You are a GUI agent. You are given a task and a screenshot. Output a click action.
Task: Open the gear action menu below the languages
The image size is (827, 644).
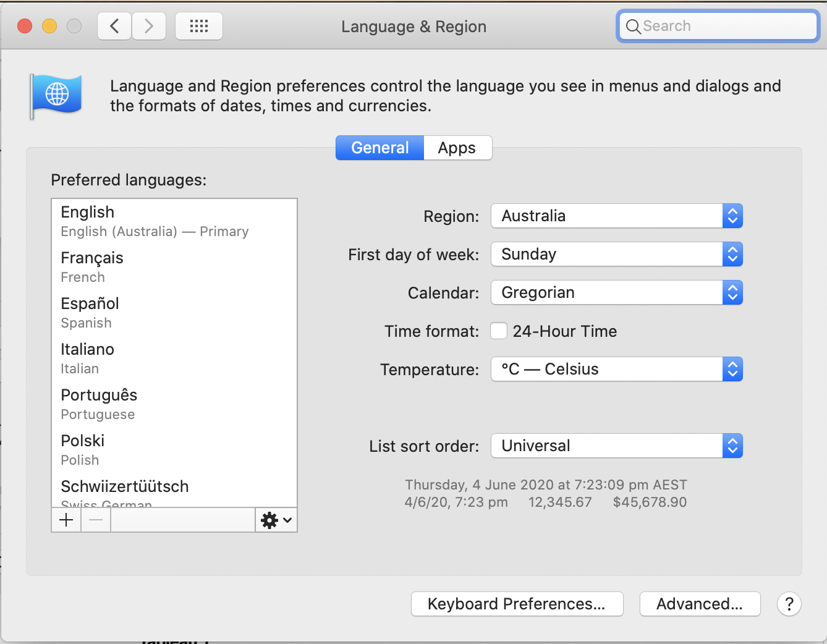click(276, 520)
